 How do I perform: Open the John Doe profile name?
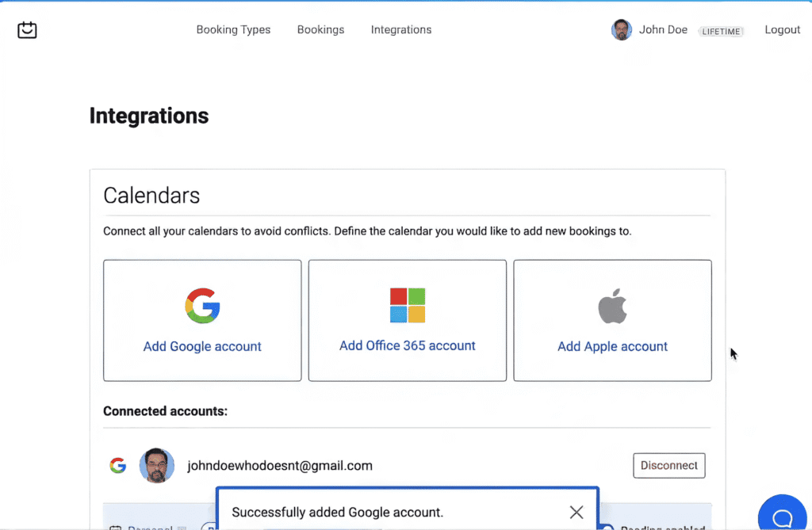point(663,30)
